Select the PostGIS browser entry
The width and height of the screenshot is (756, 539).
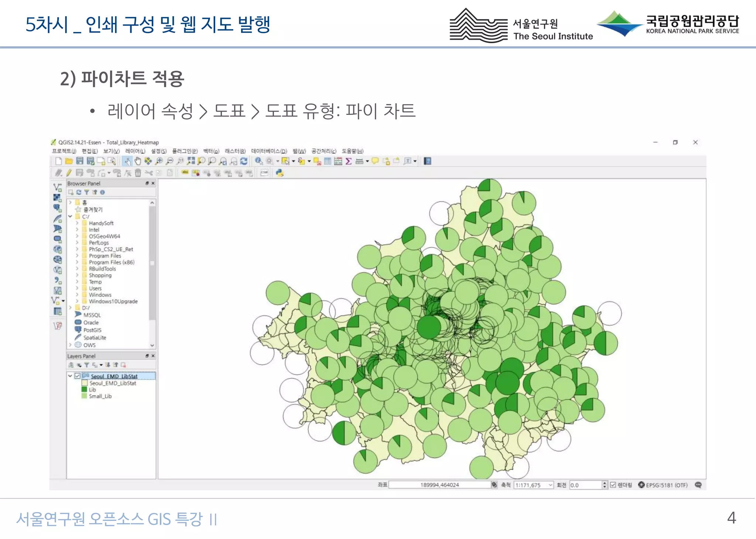[x=92, y=330]
